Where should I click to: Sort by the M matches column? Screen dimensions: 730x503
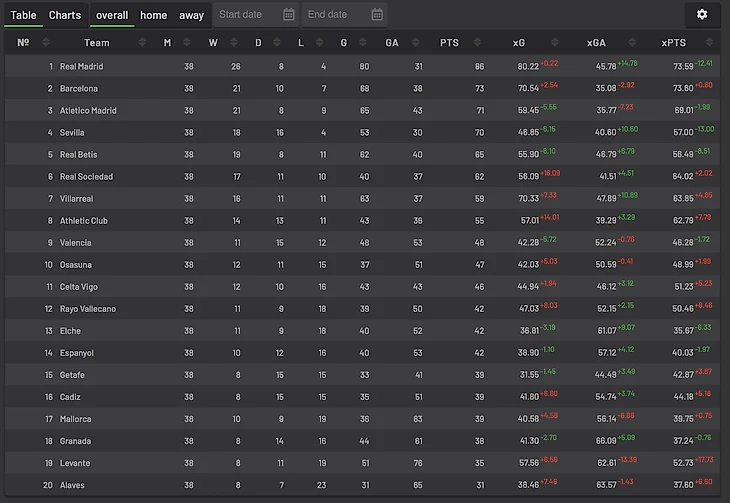167,43
